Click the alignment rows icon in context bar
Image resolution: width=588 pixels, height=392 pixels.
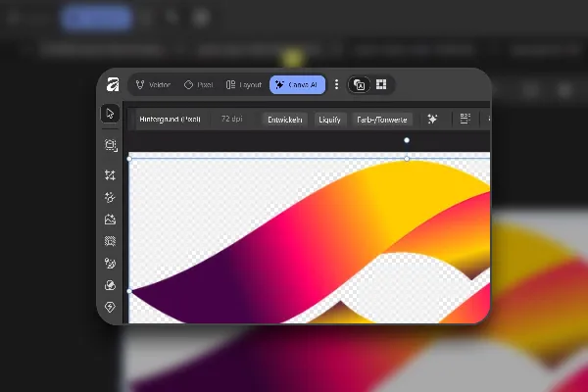click(465, 119)
